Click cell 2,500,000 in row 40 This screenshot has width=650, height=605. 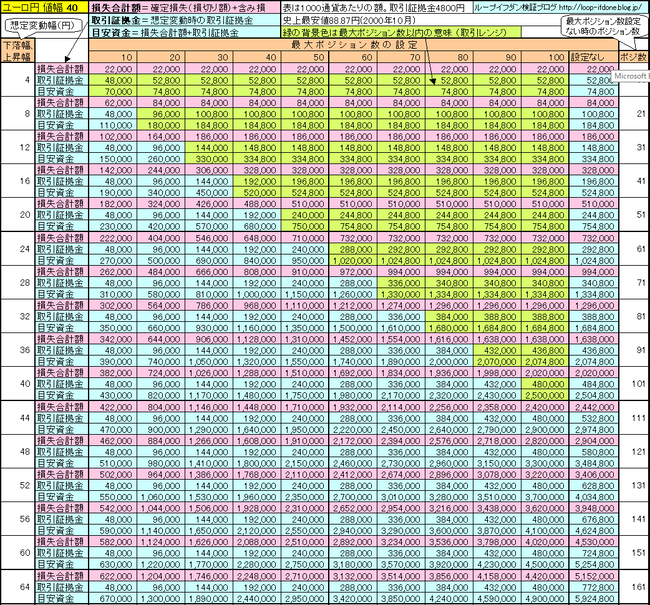point(546,395)
